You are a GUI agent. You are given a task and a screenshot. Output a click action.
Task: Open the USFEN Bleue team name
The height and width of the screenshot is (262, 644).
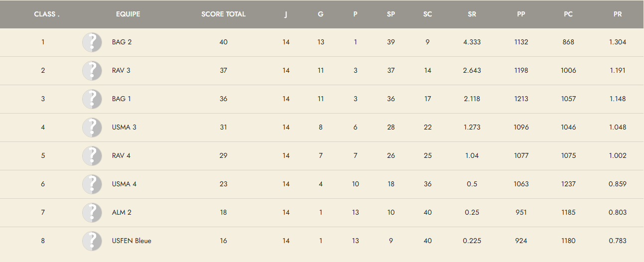(131, 241)
